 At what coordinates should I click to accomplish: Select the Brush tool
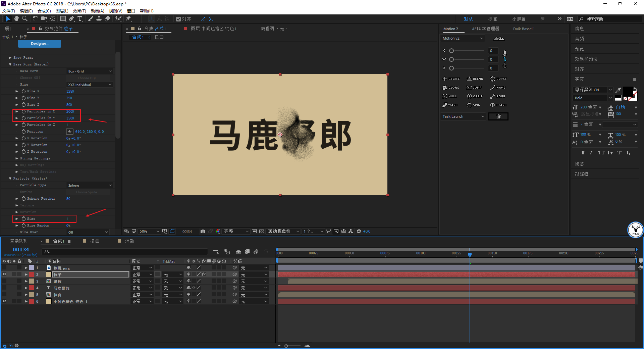(91, 19)
